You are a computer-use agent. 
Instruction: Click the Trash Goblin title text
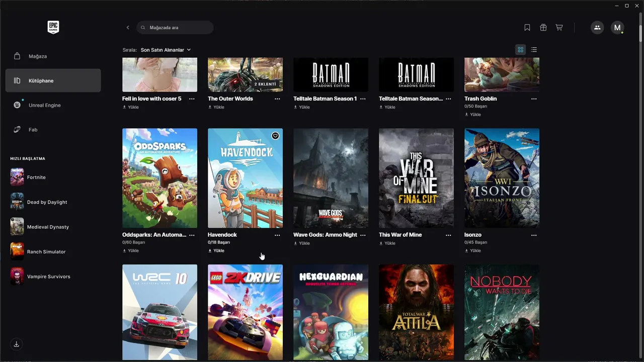[480, 99]
